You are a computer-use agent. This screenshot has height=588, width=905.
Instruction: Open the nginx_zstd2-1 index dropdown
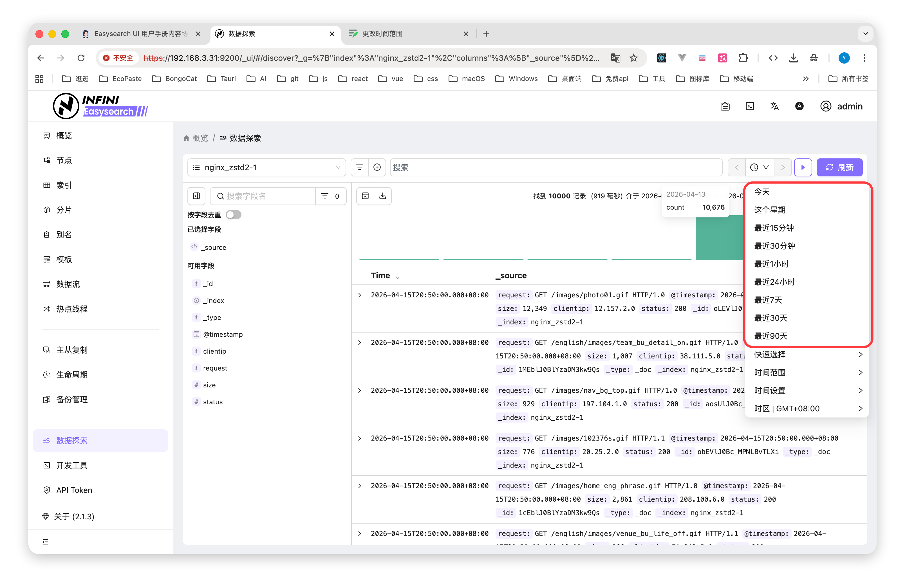(266, 167)
